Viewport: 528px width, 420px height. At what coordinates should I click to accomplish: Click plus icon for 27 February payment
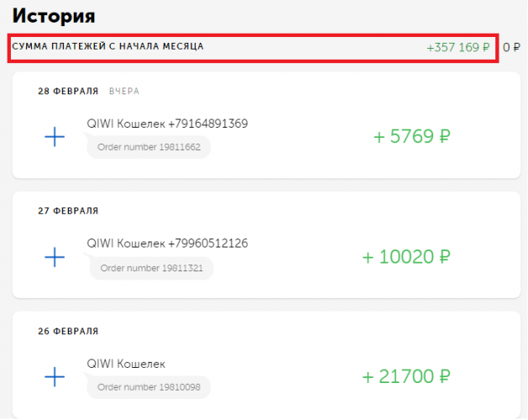point(54,257)
